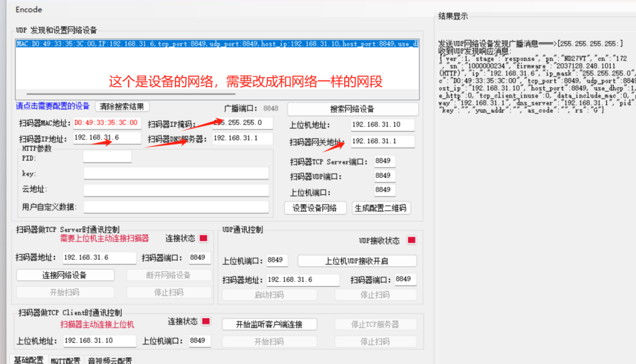Click the 扫码器TCP Server端口 field
The width and height of the screenshot is (636, 364).
pos(384,161)
